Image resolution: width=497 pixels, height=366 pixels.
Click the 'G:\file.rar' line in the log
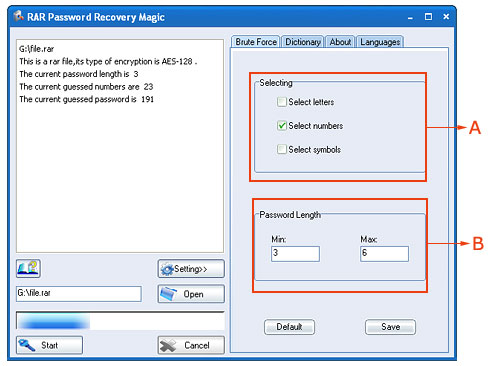point(36,49)
